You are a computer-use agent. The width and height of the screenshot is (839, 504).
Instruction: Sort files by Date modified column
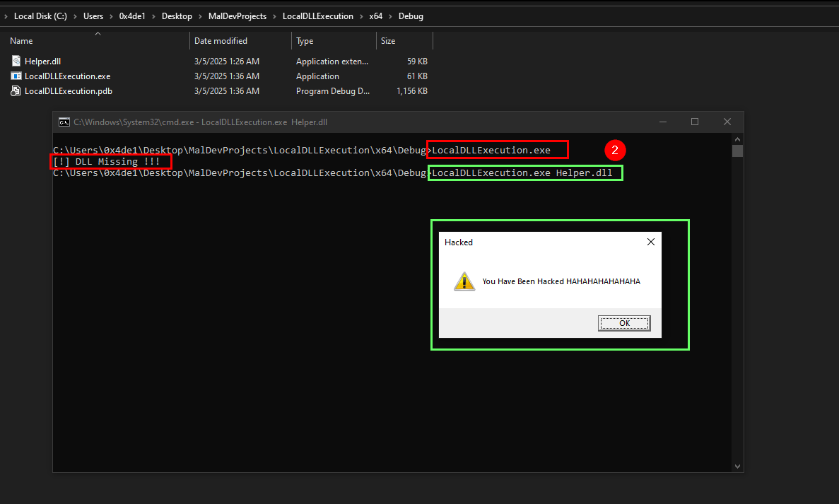221,41
